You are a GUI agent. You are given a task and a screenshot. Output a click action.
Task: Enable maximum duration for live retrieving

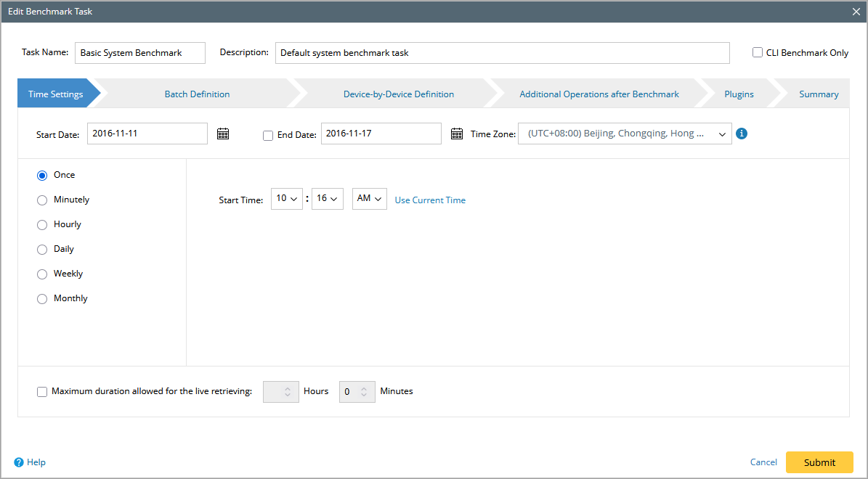click(42, 392)
